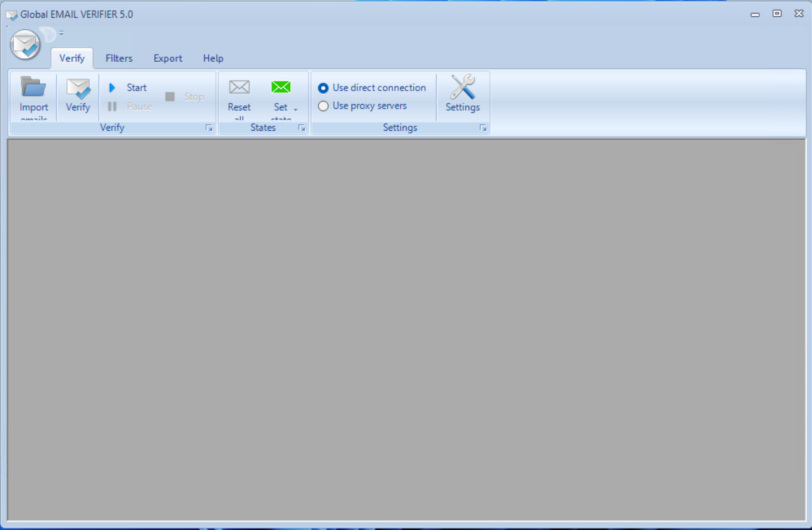
Task: Open the Help tab
Action: pyautogui.click(x=213, y=59)
